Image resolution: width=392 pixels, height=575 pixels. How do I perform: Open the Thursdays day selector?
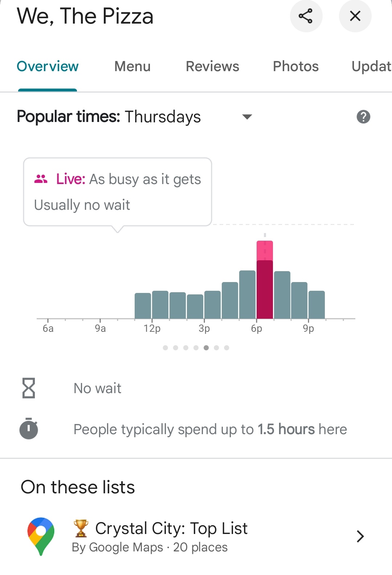pyautogui.click(x=163, y=117)
